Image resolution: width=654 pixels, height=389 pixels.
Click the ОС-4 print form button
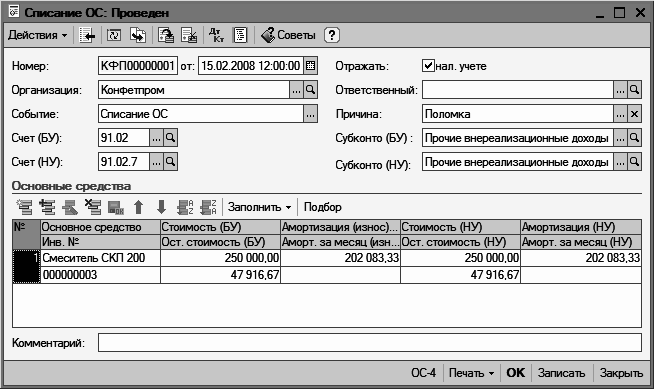click(423, 373)
